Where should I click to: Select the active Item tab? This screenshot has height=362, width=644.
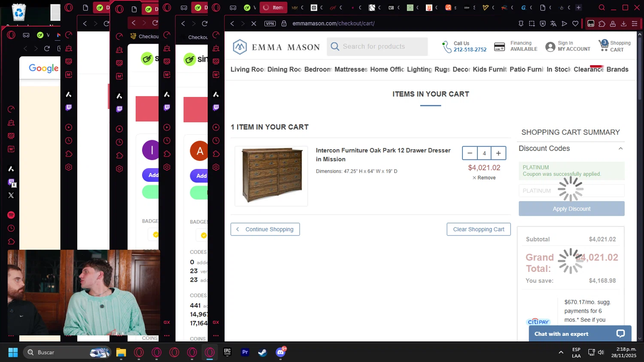tap(273, 7)
